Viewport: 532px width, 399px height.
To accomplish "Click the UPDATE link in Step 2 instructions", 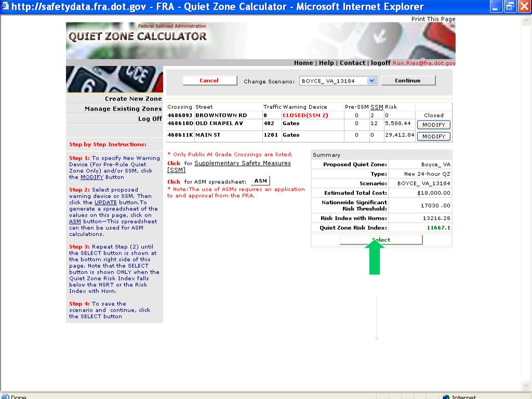I will click(105, 203).
